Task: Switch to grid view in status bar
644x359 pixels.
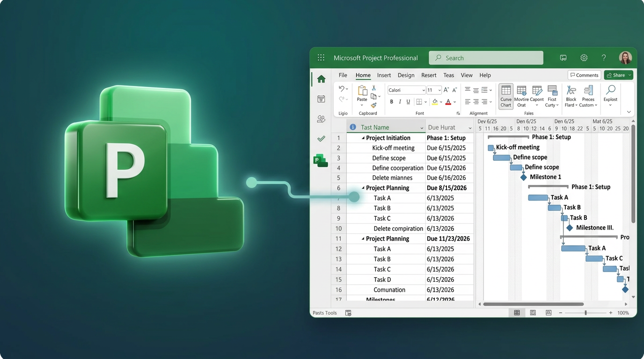Action: [517, 313]
